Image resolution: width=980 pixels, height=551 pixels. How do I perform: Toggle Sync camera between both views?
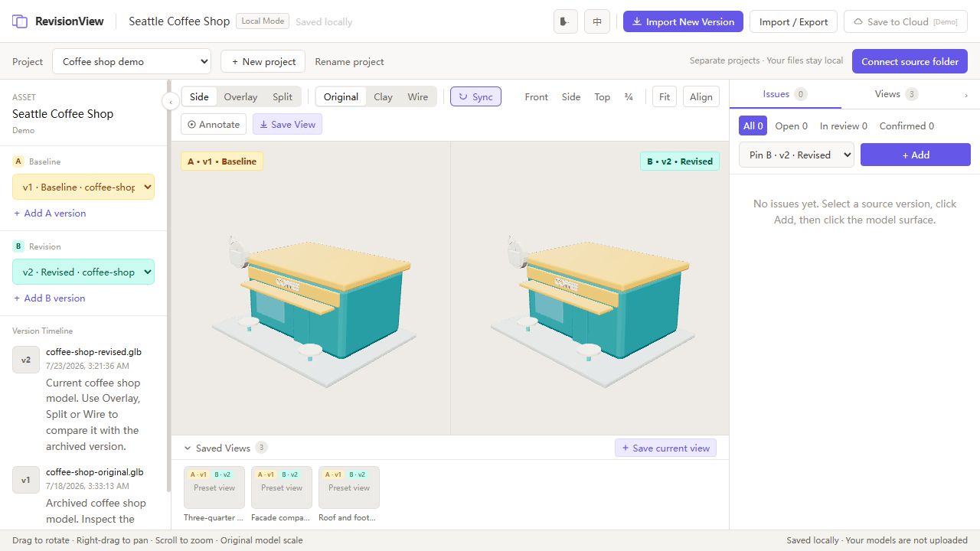(475, 97)
